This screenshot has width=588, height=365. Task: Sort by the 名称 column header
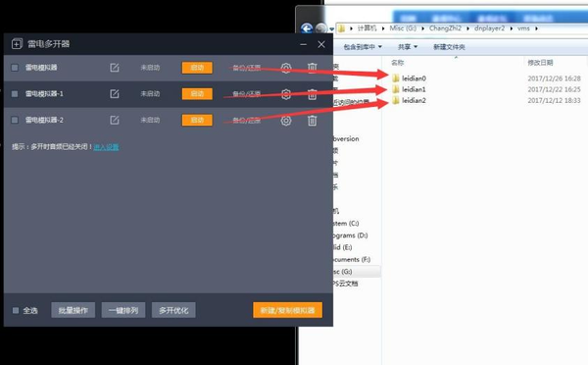coord(398,63)
